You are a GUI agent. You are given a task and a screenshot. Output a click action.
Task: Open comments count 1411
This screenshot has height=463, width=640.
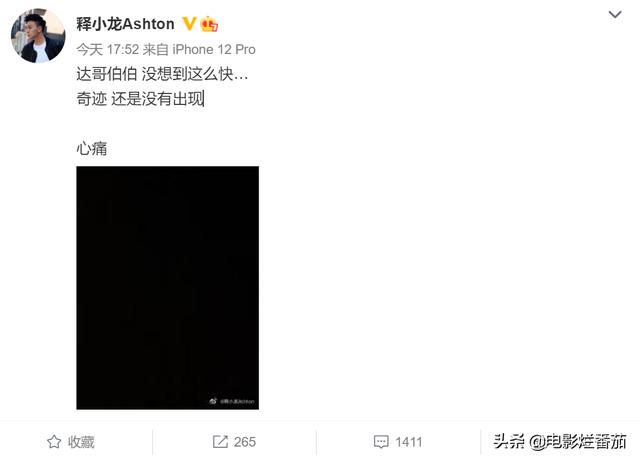[x=409, y=442]
